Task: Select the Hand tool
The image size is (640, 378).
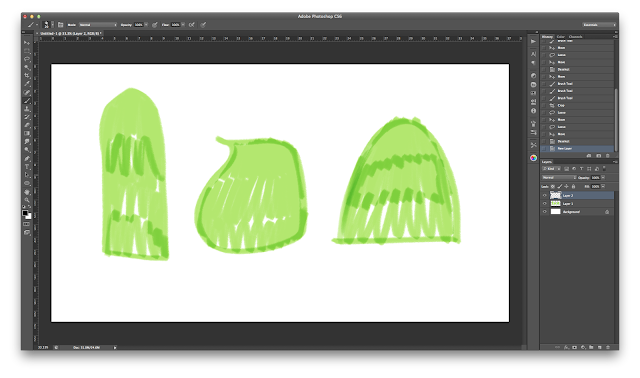Action: [27, 191]
